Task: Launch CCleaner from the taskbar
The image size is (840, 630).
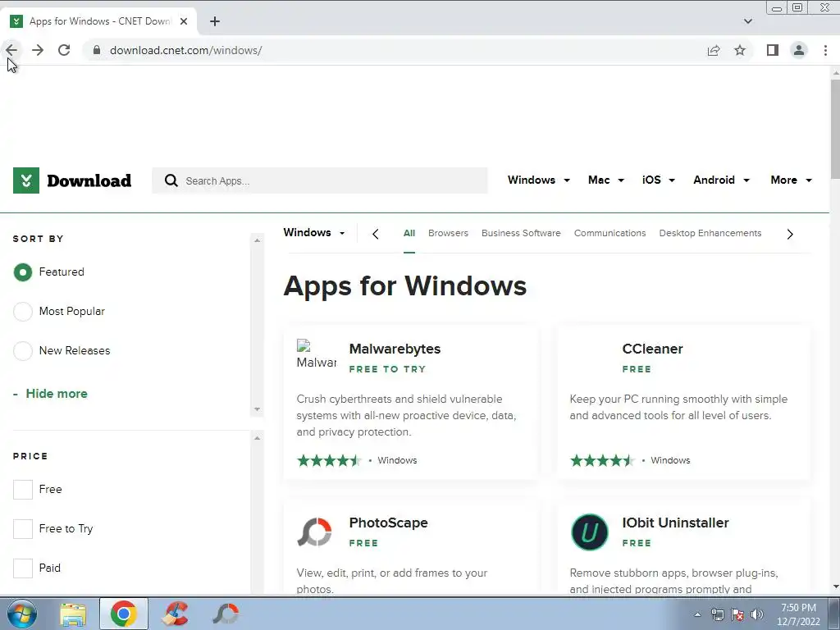Action: coord(175,614)
